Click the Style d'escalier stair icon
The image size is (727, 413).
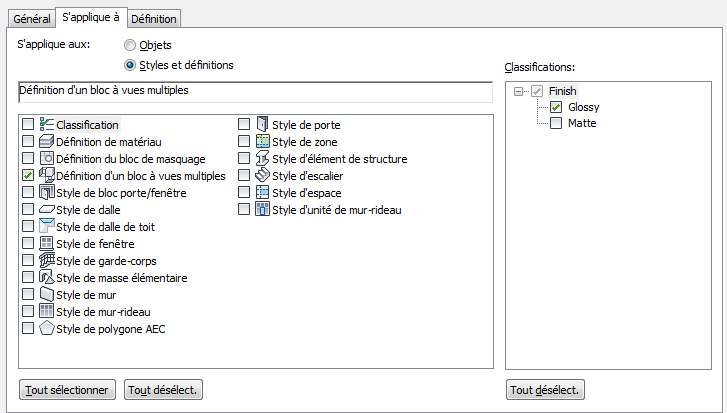pos(262,176)
